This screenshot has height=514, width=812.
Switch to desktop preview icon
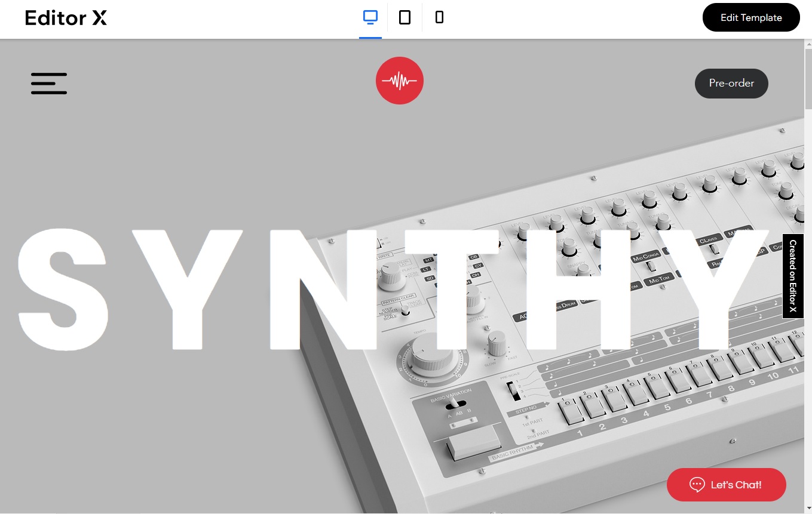pos(370,17)
